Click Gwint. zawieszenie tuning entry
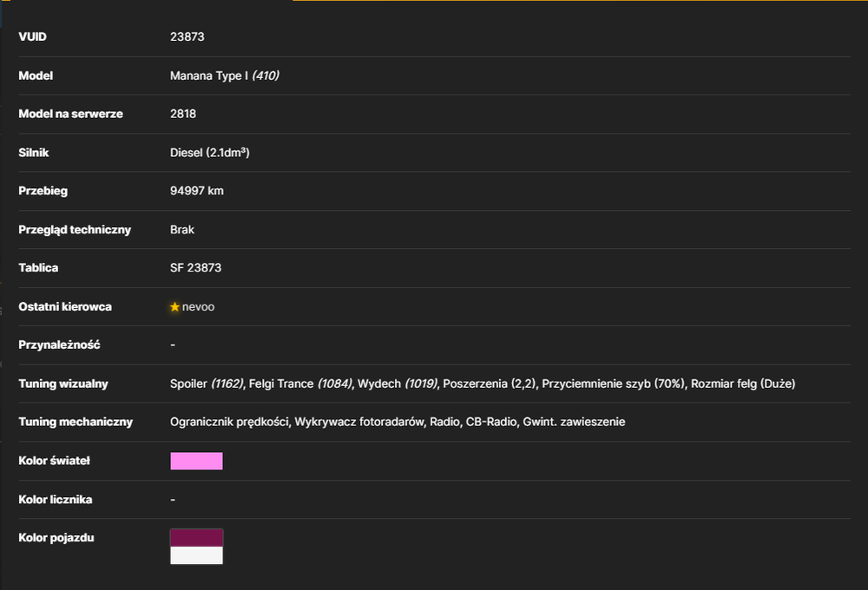868x590 pixels. [574, 422]
